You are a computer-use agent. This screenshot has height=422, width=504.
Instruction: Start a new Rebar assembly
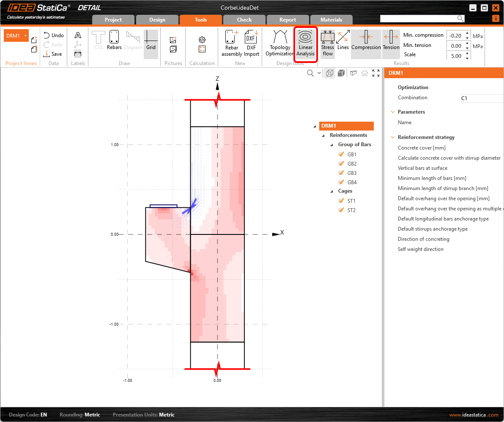pyautogui.click(x=231, y=42)
